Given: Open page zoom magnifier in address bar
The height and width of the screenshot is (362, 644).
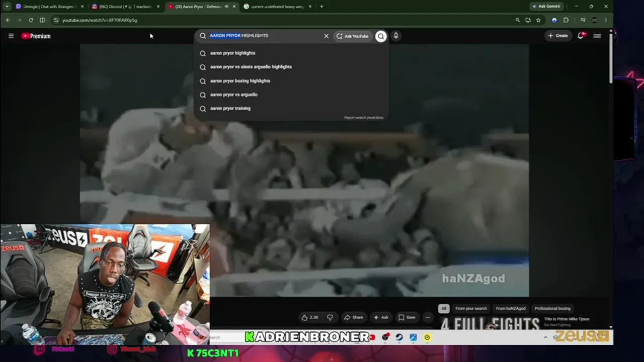Looking at the screenshot, I should pyautogui.click(x=517, y=20).
